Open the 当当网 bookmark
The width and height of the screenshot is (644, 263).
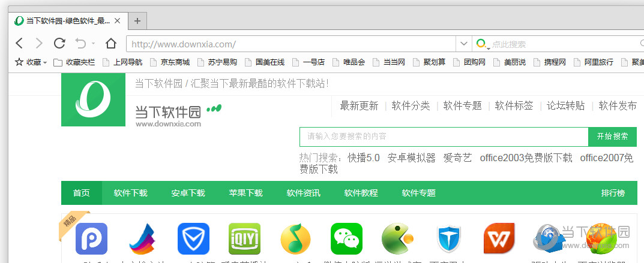pos(389,62)
